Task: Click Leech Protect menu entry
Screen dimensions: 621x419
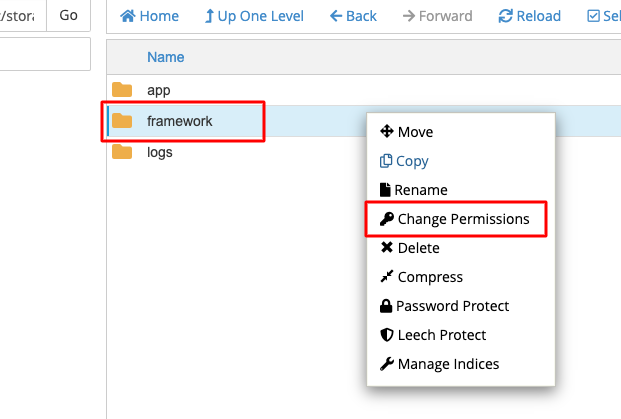Action: pyautogui.click(x=441, y=335)
